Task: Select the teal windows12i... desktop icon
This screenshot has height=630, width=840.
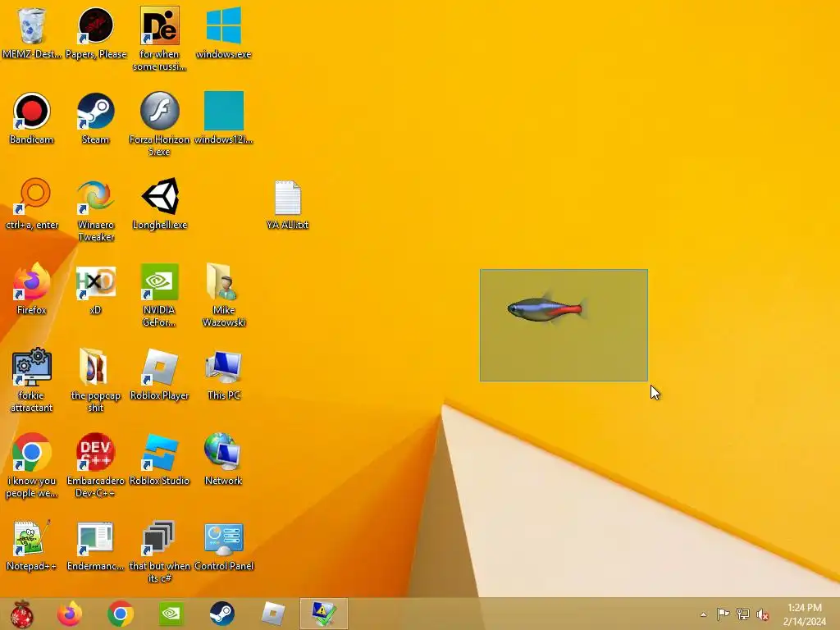Action: [x=223, y=118]
